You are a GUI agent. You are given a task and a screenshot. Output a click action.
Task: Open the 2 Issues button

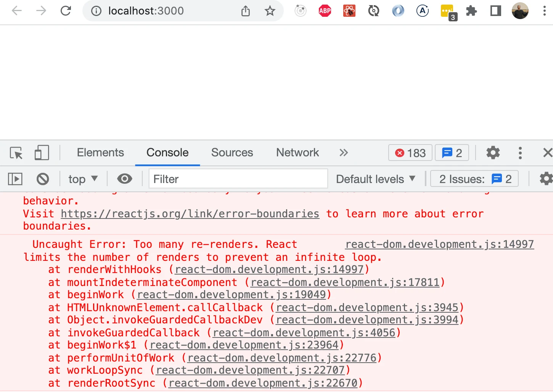pyautogui.click(x=474, y=178)
